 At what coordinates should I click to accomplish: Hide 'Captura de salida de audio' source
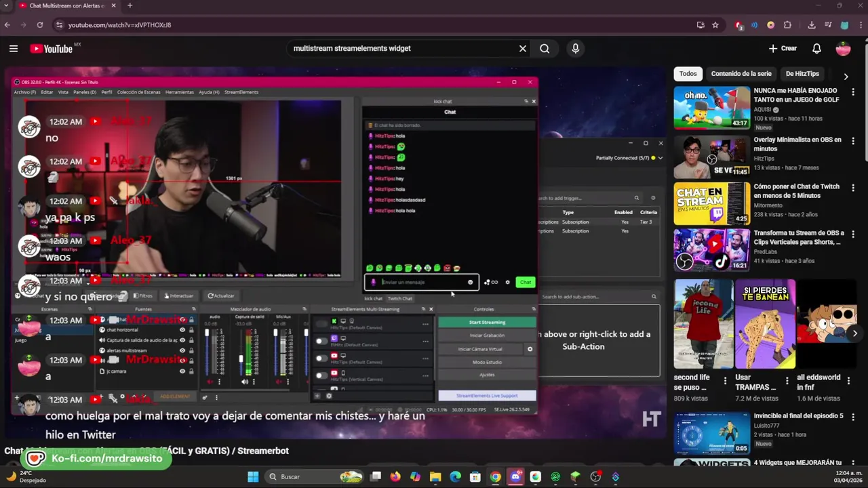pyautogui.click(x=182, y=340)
